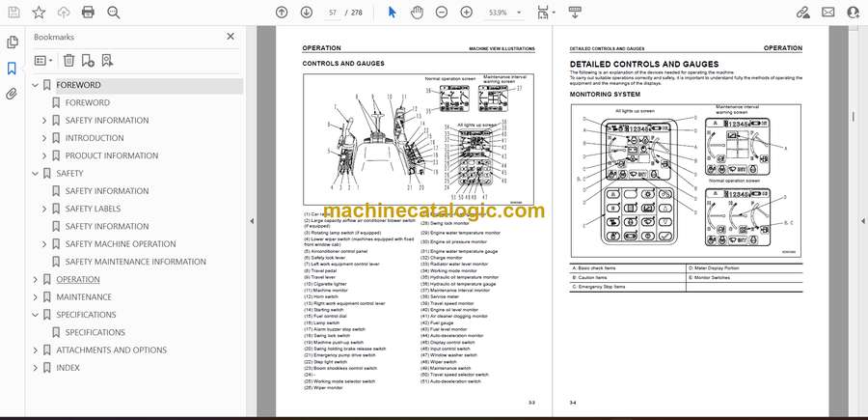Click the monitoring system diagram on page 3-4
The height and width of the screenshot is (420, 868).
pyautogui.click(x=686, y=181)
